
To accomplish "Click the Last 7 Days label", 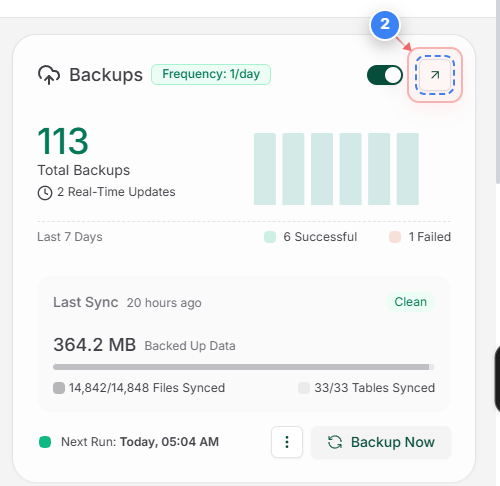I will point(70,237).
